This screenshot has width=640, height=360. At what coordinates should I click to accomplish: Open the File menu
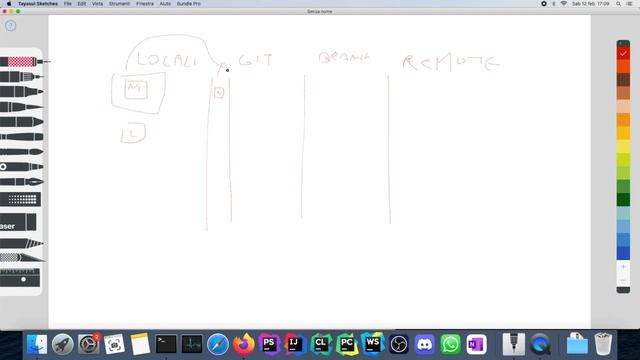[x=67, y=4]
